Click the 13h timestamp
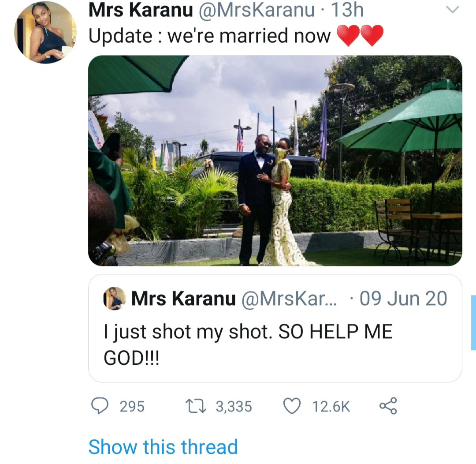Viewport: 476px width, 464px height. pos(349,11)
